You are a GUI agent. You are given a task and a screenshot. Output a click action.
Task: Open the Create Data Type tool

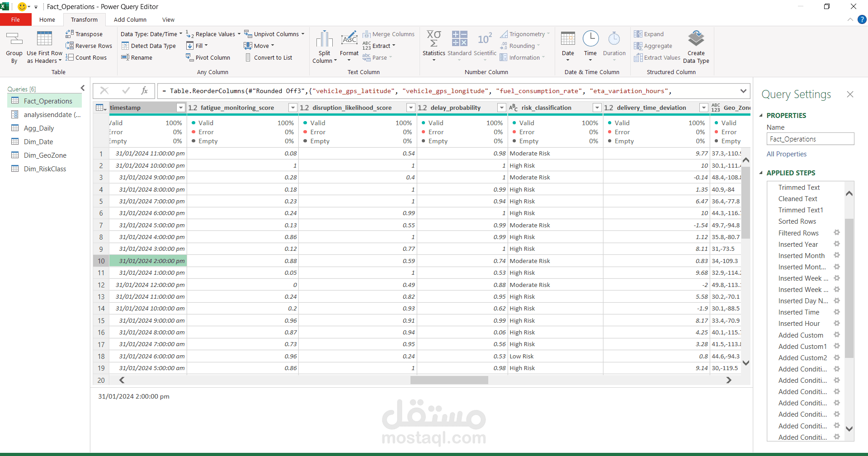pyautogui.click(x=696, y=45)
